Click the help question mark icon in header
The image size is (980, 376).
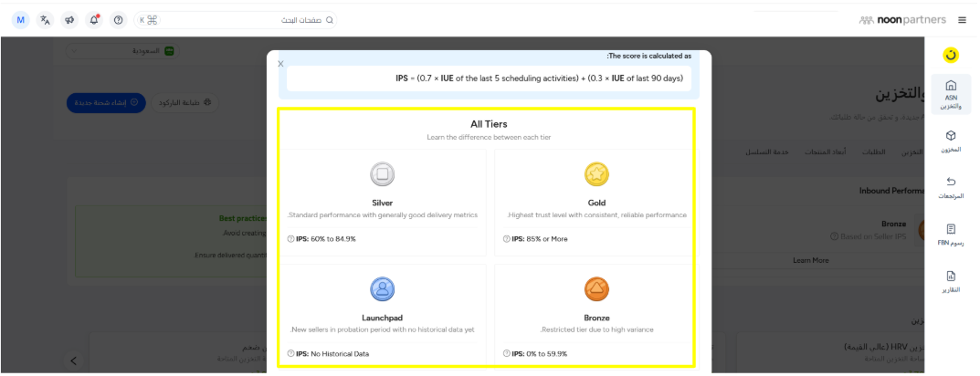tap(118, 19)
